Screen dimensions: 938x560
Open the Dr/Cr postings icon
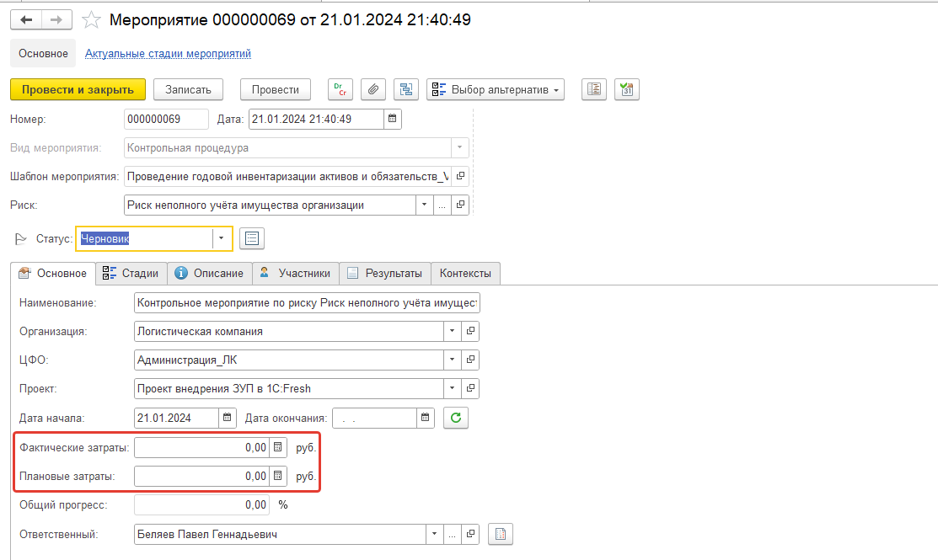[340, 89]
